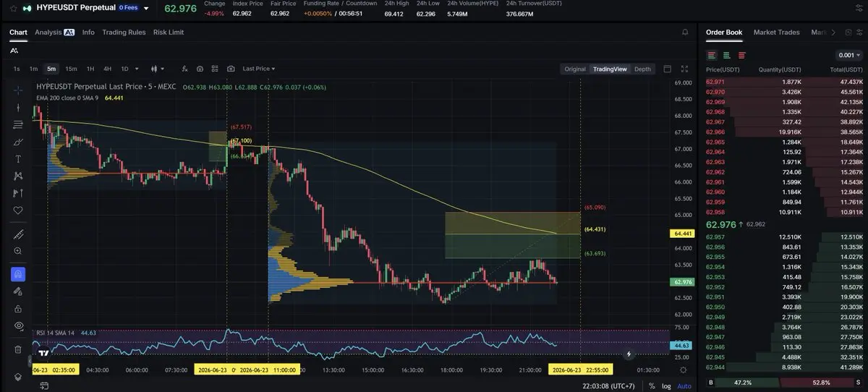Toggle magnet mode in drawing toolbar
The width and height of the screenshot is (868, 392).
pos(18,274)
